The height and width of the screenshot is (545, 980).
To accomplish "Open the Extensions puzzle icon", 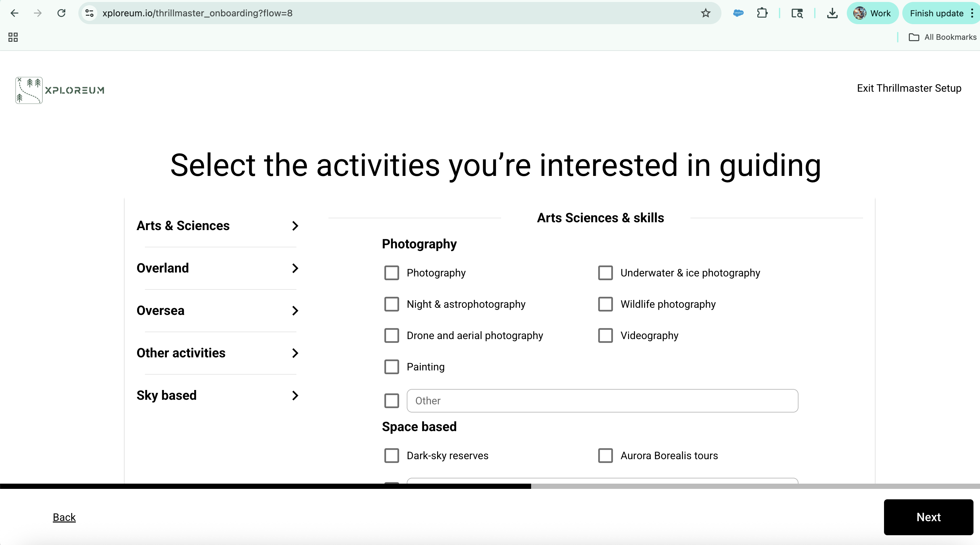I will 762,13.
